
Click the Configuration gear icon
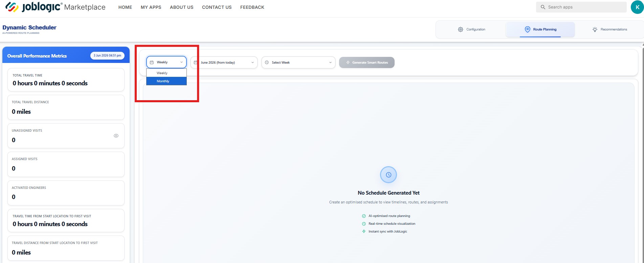tap(461, 29)
